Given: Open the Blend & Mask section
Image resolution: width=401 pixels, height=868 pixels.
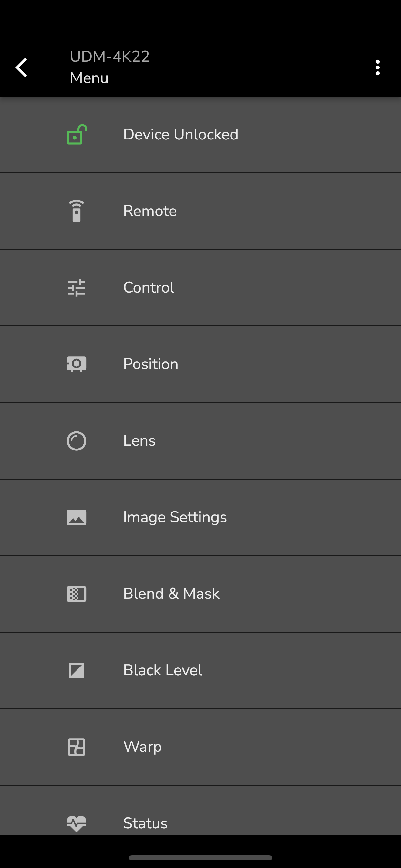Looking at the screenshot, I should (200, 594).
